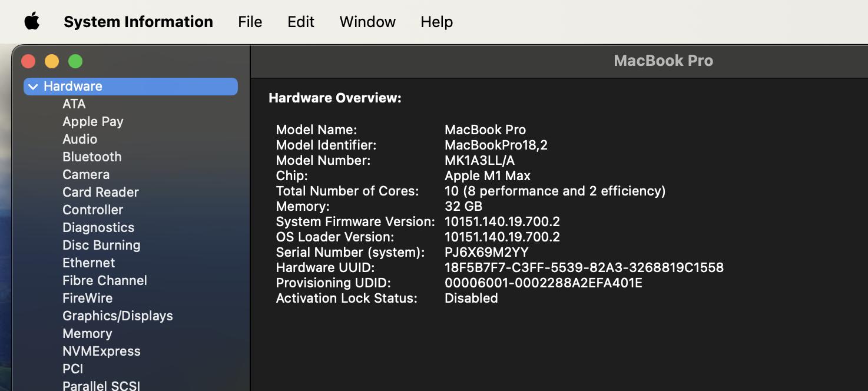
Task: Click the core count value text
Action: 555,191
